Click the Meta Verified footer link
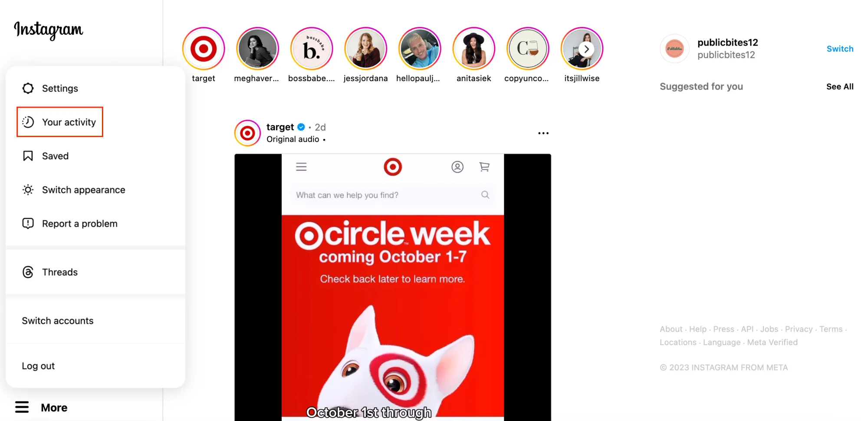This screenshot has height=421, width=868. coord(772,342)
